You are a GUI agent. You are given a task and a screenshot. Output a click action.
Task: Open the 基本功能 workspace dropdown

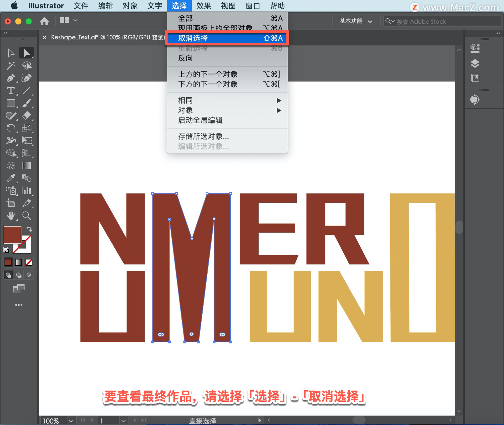(x=355, y=21)
